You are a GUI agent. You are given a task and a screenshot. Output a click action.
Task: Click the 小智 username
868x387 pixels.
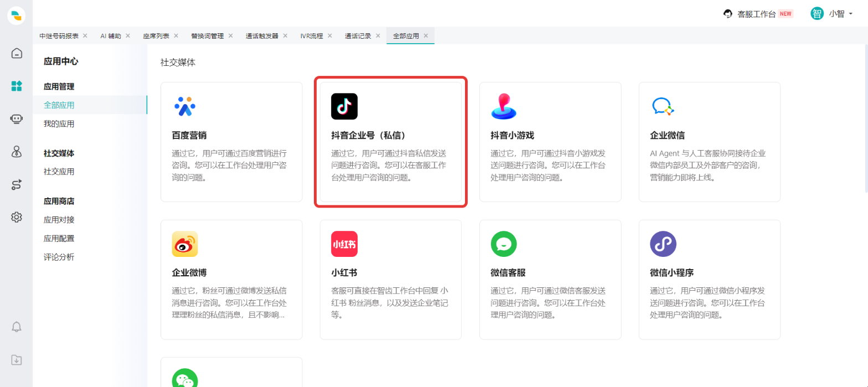point(836,14)
